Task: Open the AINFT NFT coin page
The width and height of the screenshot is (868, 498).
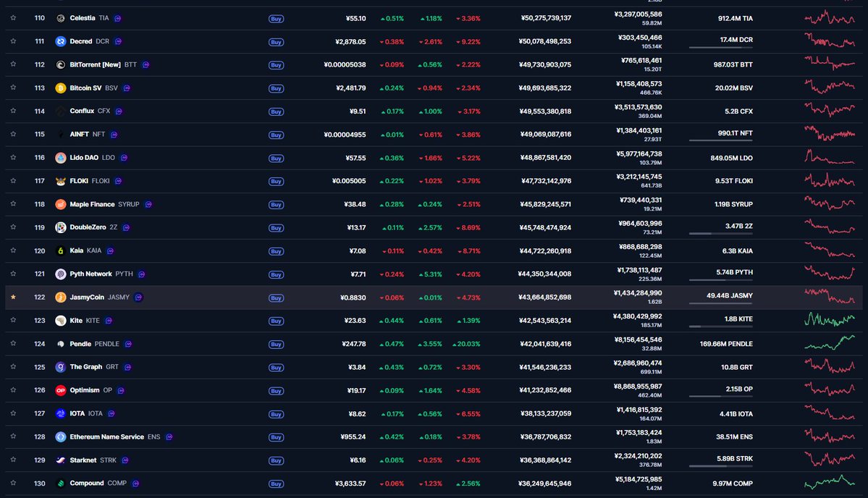Action: (x=87, y=135)
